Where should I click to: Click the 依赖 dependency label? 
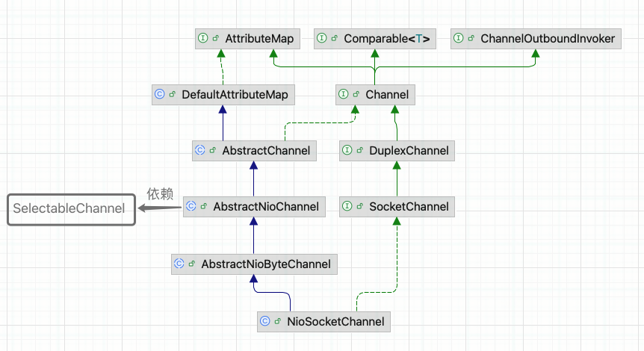(x=160, y=194)
